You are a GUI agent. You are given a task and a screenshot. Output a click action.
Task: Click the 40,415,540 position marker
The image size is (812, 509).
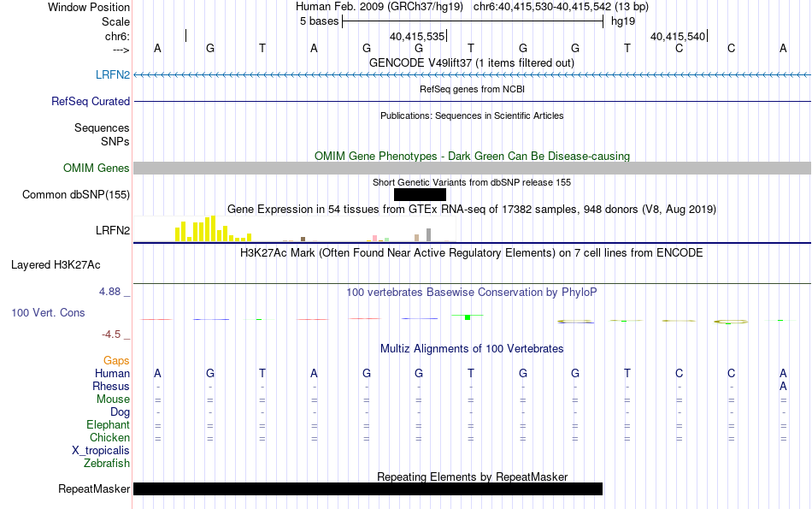[678, 36]
